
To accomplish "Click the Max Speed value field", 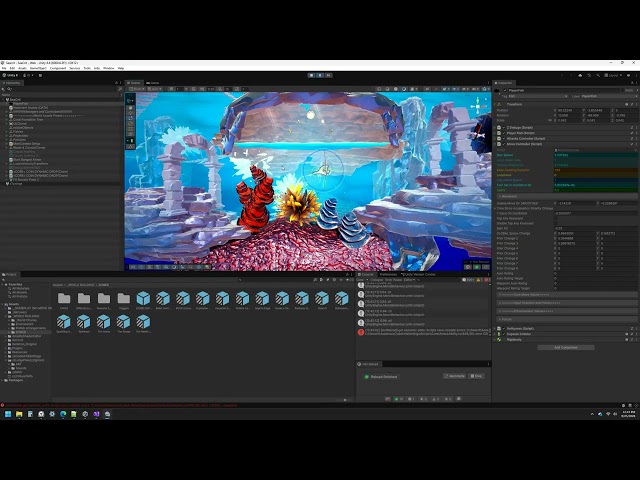I will 595,155.
